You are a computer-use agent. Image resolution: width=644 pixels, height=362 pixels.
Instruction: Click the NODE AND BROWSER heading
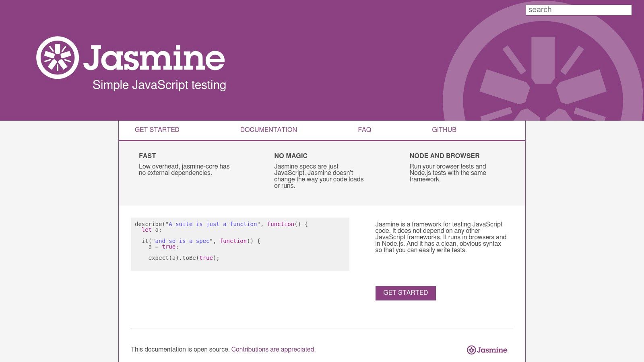click(444, 156)
